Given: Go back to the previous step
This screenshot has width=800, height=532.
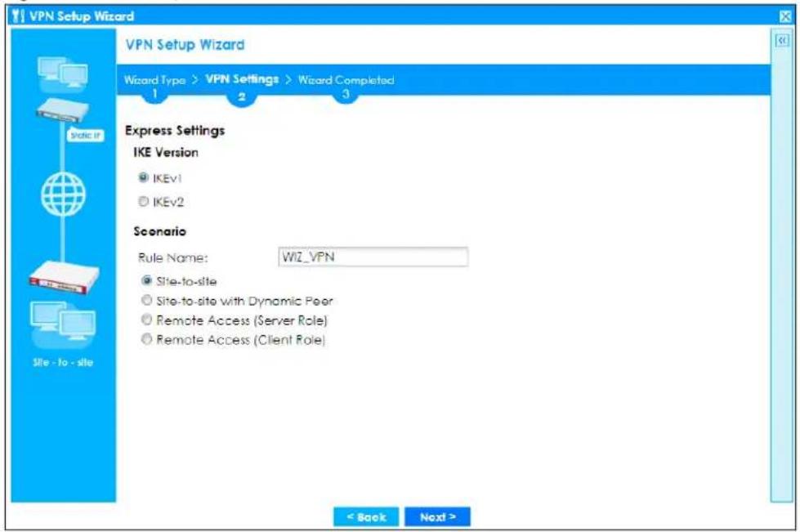Looking at the screenshot, I should pos(366,516).
